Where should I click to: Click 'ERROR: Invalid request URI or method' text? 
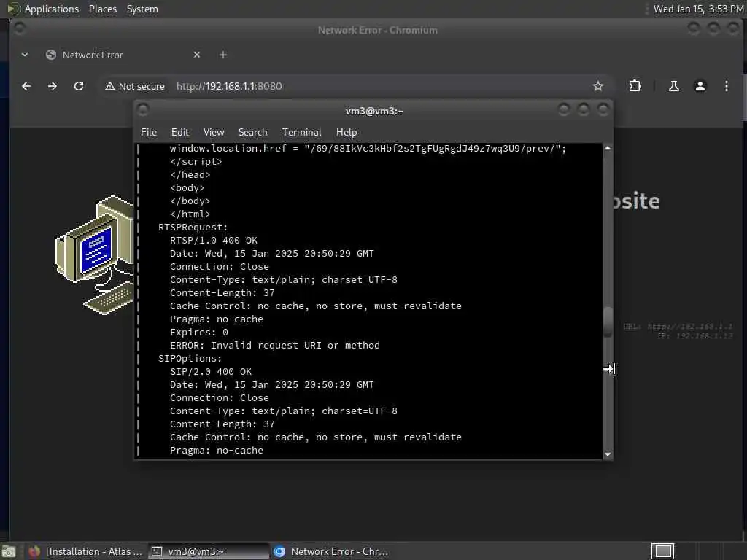(275, 345)
